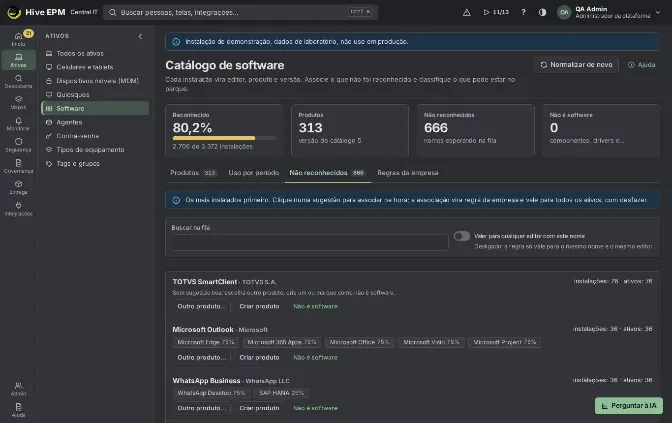Viewport: 672px width, 423px height.
Task: Open Monitorar section in the rail
Action: 18,124
